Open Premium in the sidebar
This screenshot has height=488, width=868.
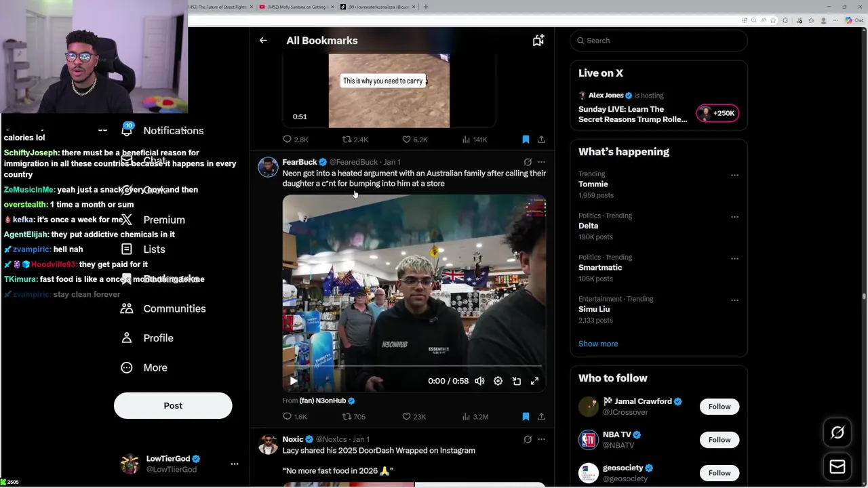point(153,220)
